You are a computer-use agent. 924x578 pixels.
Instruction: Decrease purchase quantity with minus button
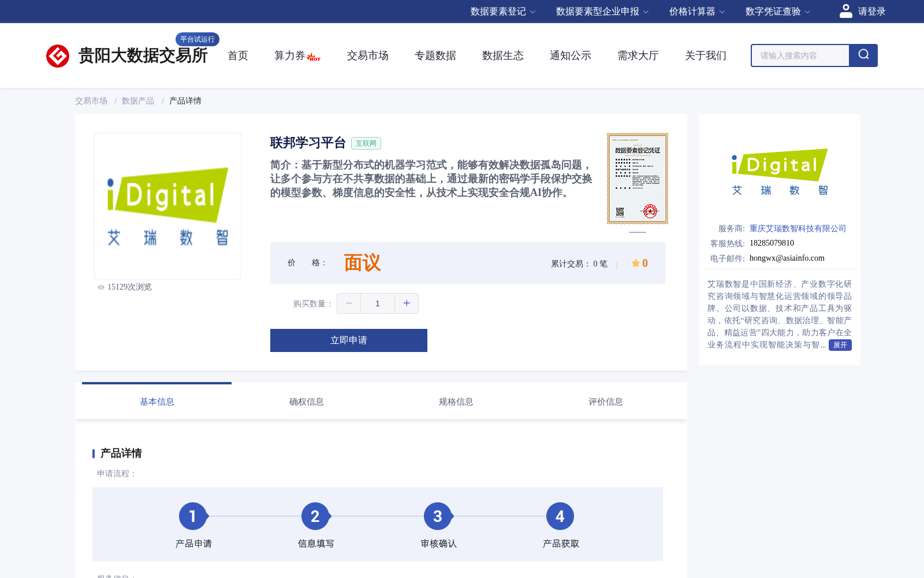(x=349, y=303)
